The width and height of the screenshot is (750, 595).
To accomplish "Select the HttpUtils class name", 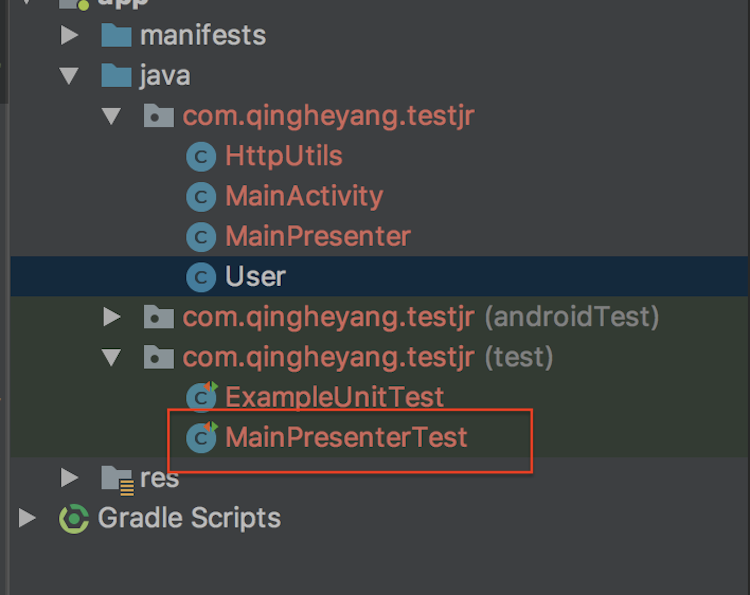I will point(284,157).
